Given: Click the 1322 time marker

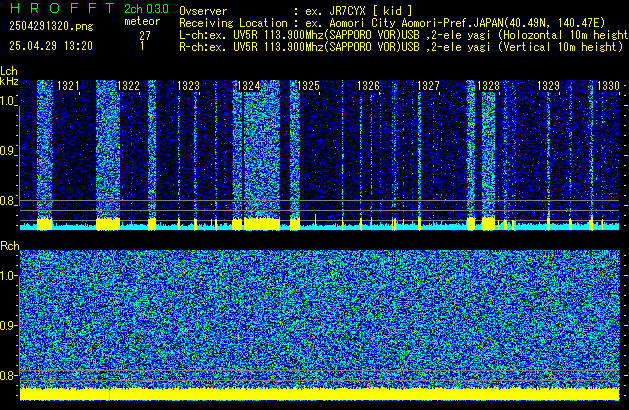Looking at the screenshot, I should (128, 86).
